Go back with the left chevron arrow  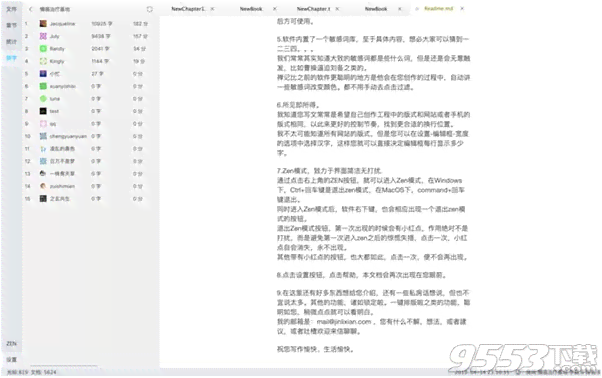(31, 9)
